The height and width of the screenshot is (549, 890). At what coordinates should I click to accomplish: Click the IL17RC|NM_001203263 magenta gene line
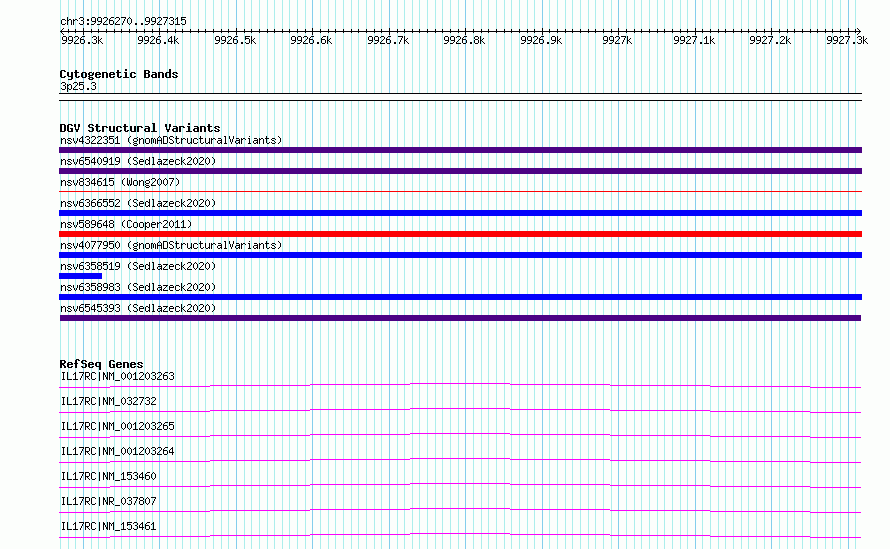[460, 385]
